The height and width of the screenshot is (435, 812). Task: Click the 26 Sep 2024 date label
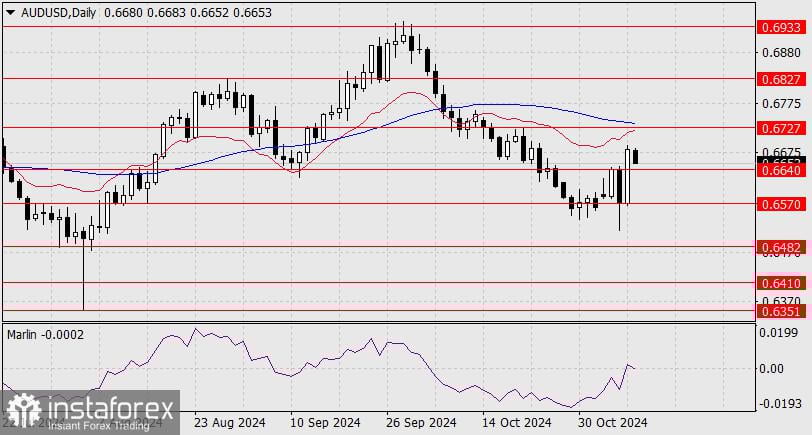pos(422,422)
